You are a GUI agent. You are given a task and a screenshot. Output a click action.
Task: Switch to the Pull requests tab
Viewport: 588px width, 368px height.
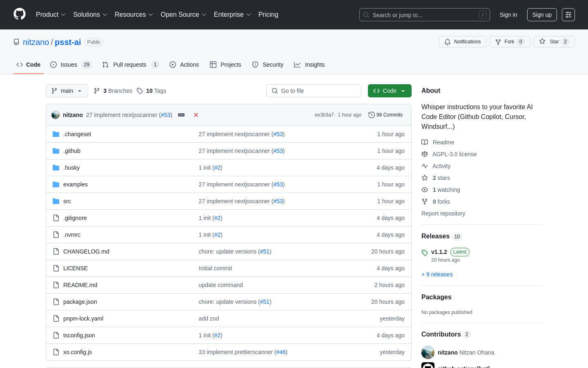tap(130, 65)
